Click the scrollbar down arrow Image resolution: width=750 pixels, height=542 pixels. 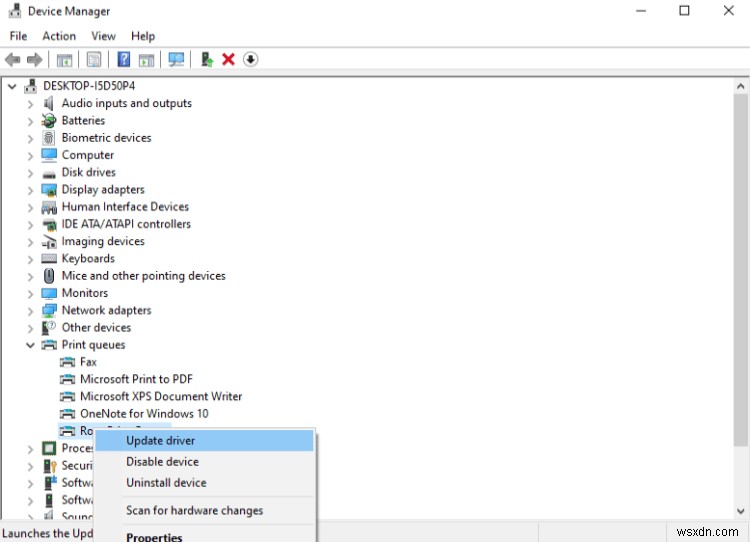coord(740,511)
